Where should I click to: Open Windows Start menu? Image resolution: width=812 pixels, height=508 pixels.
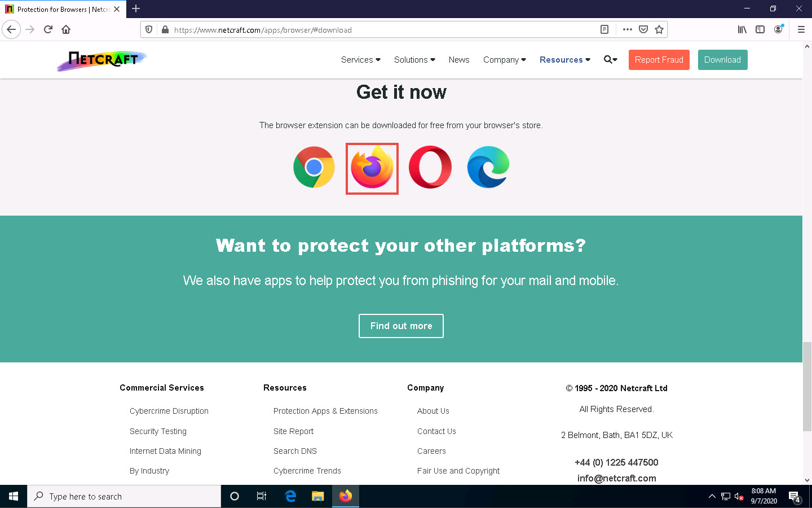point(14,496)
